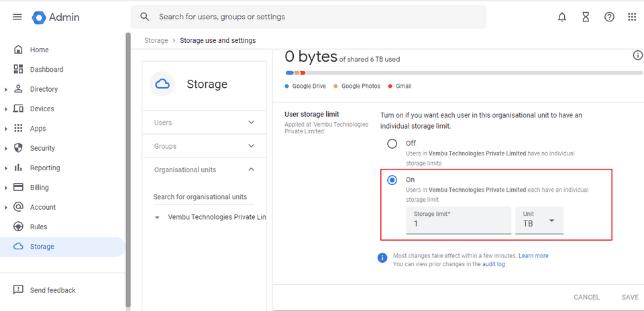
Task: Open the Google apps grid launcher
Action: (632, 17)
